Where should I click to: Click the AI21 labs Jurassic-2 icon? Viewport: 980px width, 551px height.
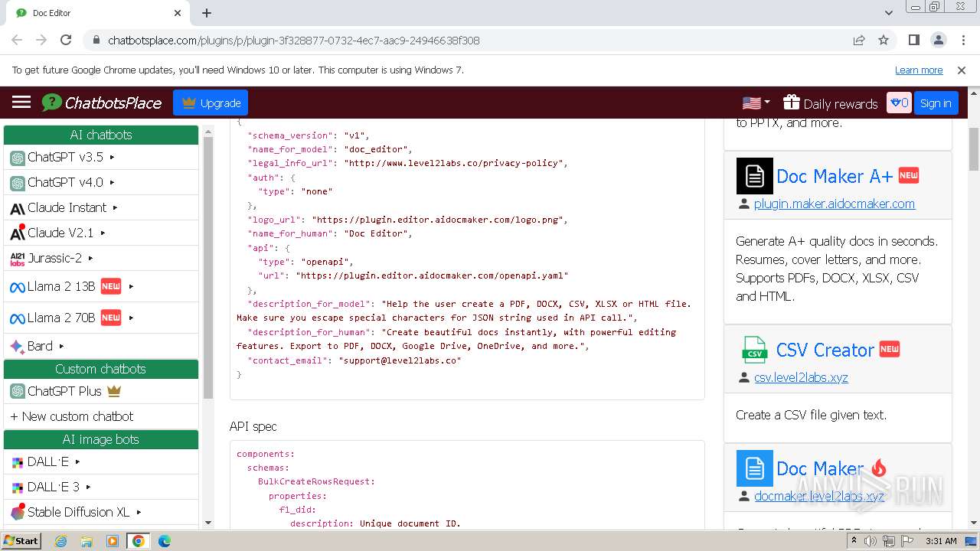[18, 259]
